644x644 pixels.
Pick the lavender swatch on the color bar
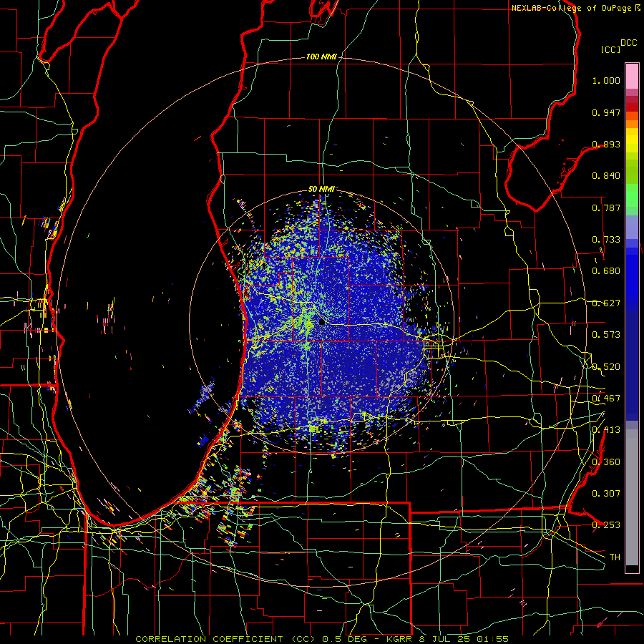click(632, 227)
